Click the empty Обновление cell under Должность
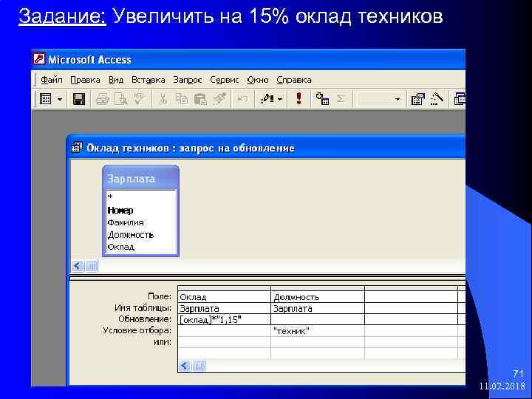 point(318,320)
